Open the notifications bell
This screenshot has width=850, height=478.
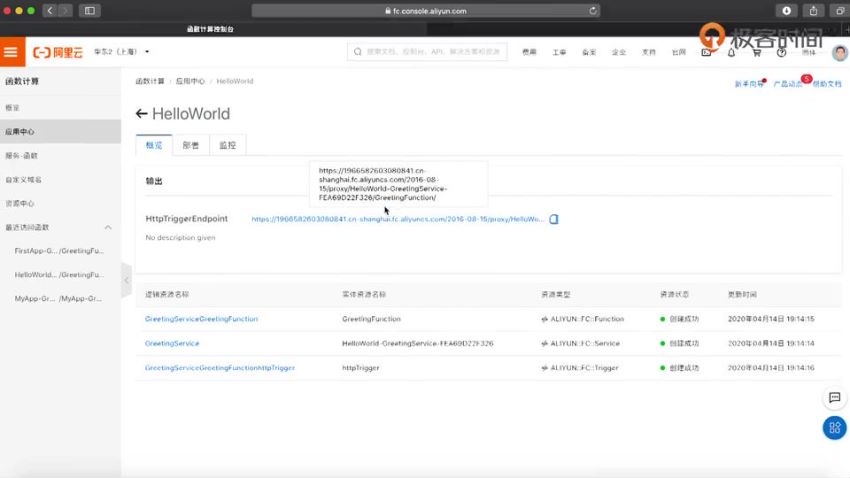tap(731, 53)
